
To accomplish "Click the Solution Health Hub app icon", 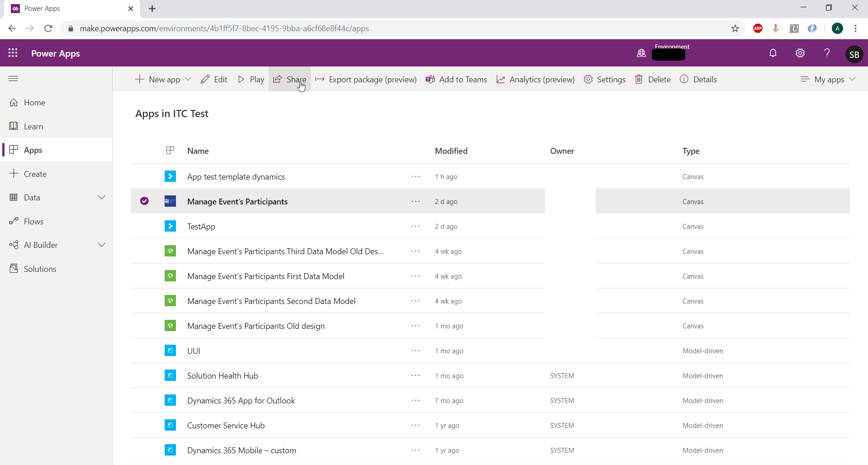I will coord(170,375).
